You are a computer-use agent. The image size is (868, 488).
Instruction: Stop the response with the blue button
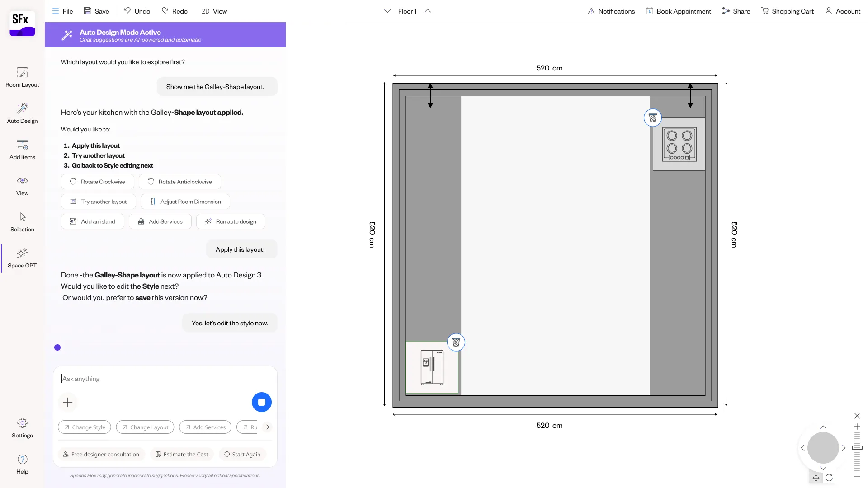pyautogui.click(x=262, y=402)
